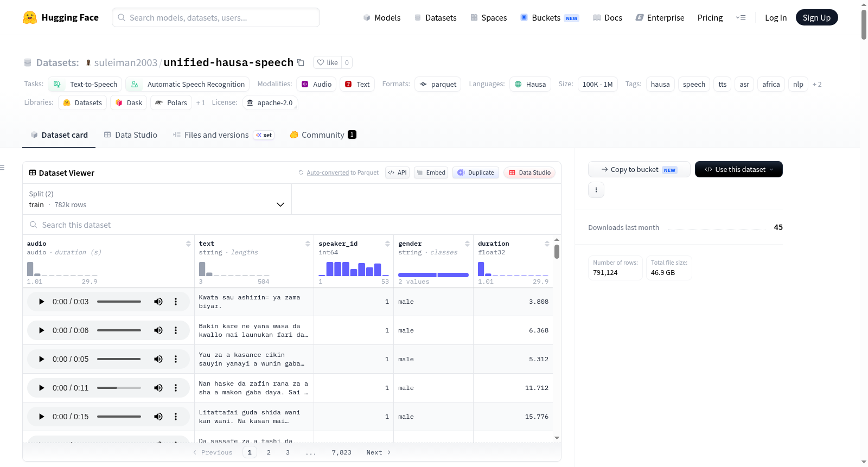Click the Embed button
868x467 pixels.
(x=431, y=172)
